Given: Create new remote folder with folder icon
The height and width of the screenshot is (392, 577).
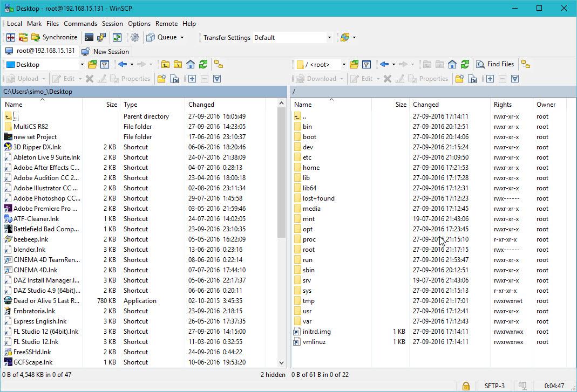Looking at the screenshot, I should [x=458, y=78].
